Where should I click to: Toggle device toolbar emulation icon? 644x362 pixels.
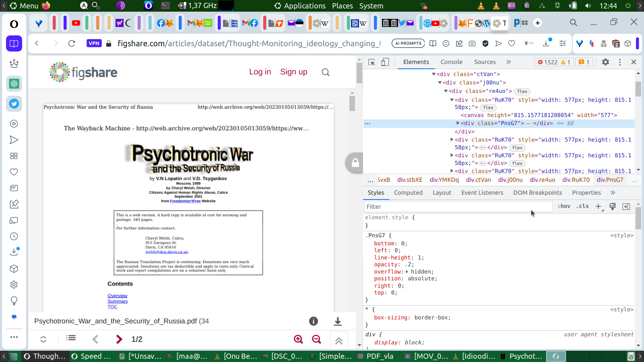(385, 62)
